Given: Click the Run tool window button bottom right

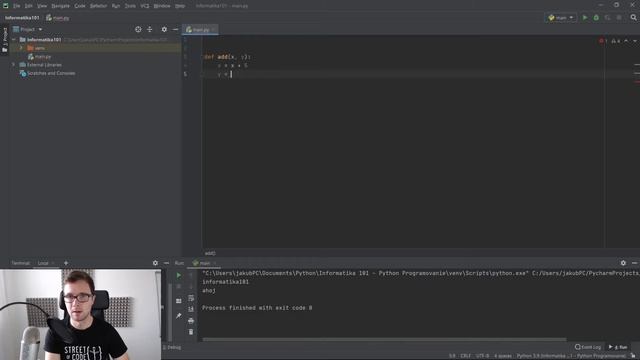Looking at the screenshot, I should click(x=618, y=347).
